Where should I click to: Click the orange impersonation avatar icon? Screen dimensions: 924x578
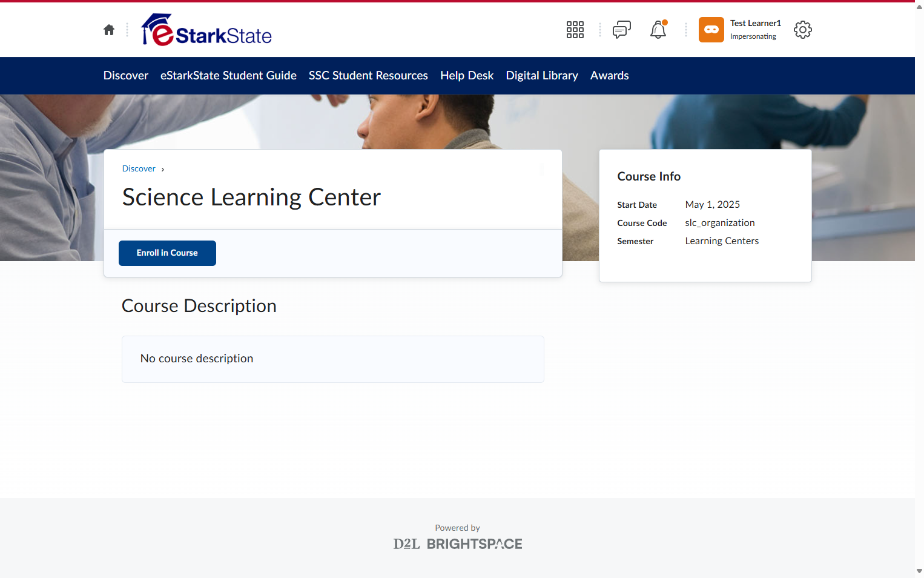(711, 30)
